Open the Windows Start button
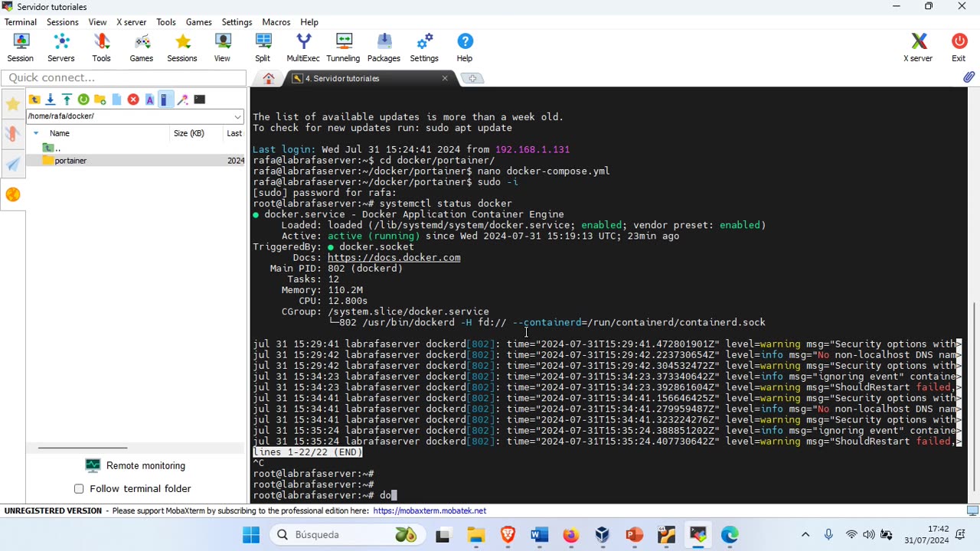Image resolution: width=980 pixels, height=551 pixels. tap(251, 535)
